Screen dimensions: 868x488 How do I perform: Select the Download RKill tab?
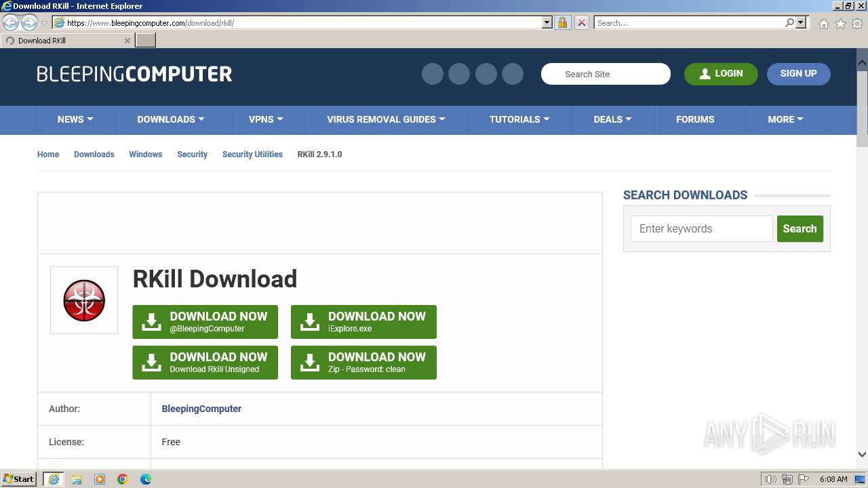66,41
